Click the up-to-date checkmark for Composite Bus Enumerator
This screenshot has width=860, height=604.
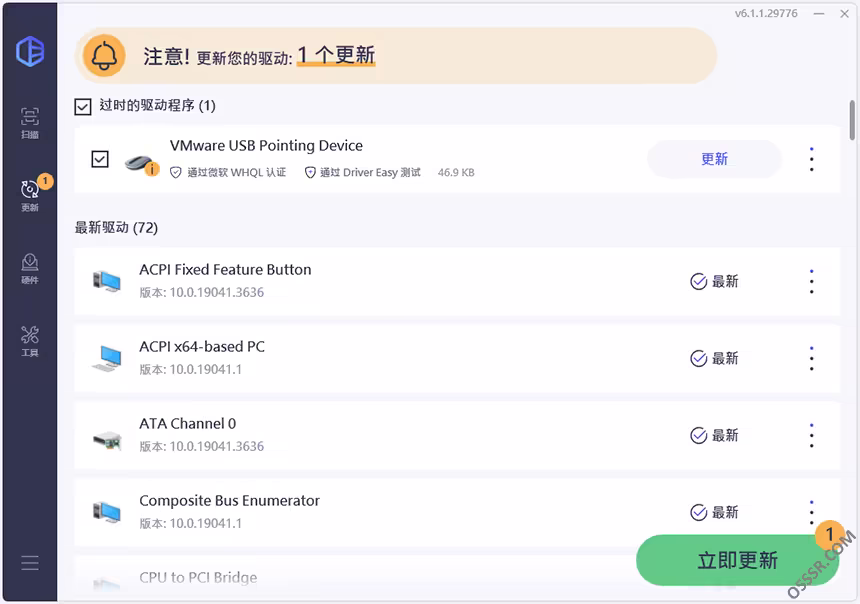click(698, 512)
